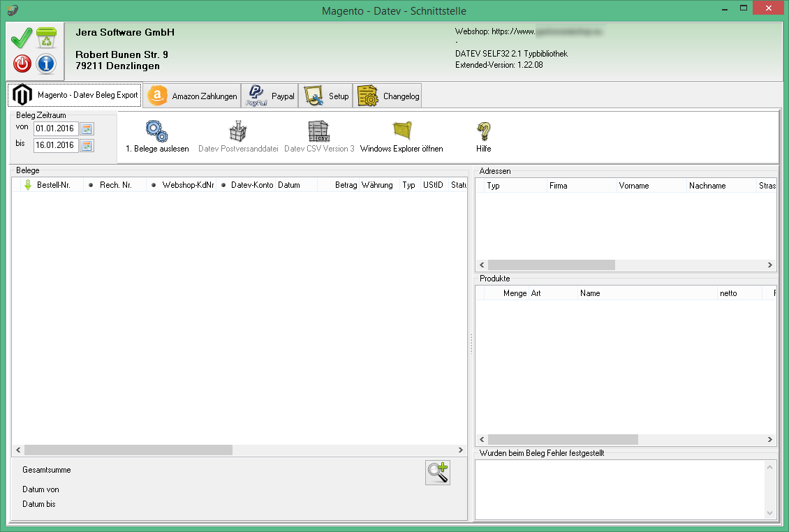
Task: Click the green checkmark icon
Action: pyautogui.click(x=22, y=38)
